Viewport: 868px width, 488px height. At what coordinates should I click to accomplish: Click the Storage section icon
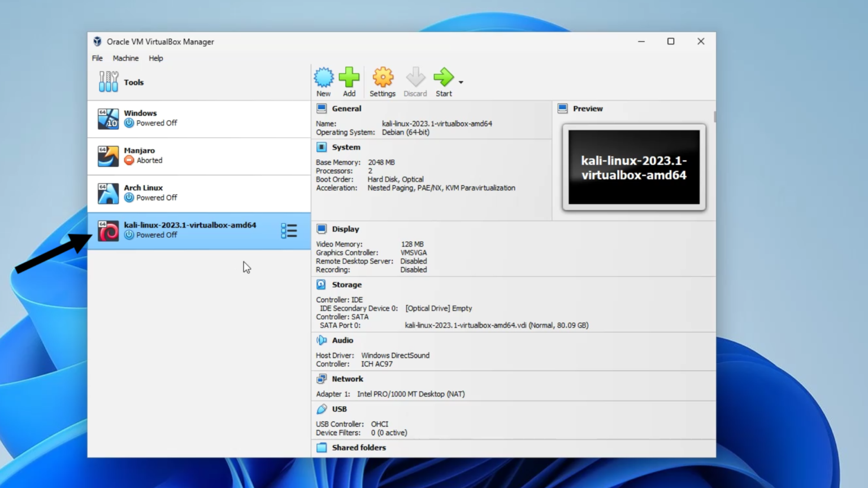322,285
